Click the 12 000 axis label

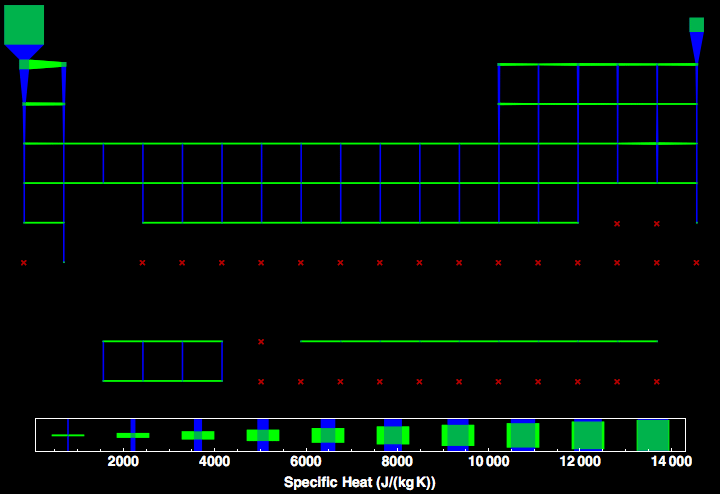(x=580, y=461)
